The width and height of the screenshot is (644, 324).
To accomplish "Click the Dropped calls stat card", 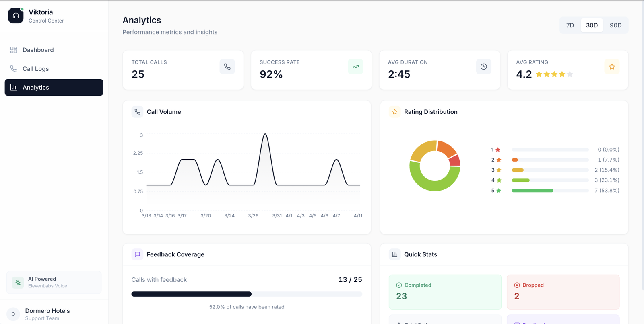I will click(563, 292).
